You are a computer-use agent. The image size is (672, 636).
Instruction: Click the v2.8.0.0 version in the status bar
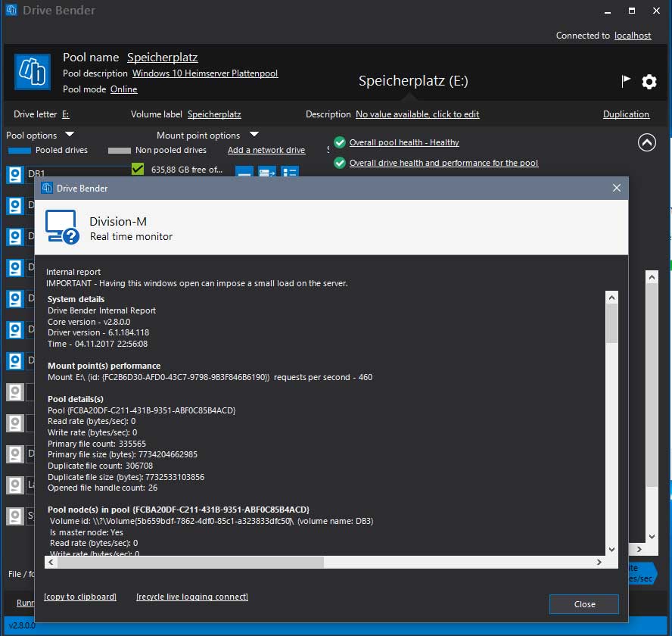coord(22,625)
